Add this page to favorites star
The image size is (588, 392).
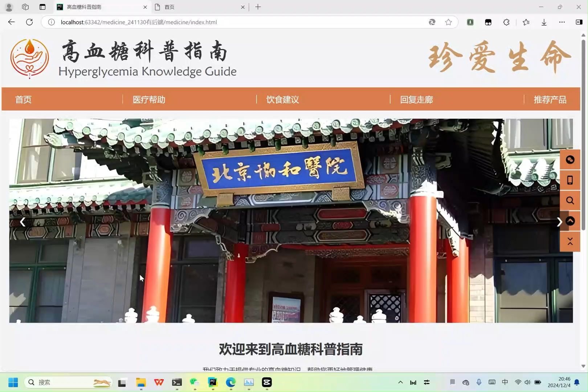click(448, 22)
